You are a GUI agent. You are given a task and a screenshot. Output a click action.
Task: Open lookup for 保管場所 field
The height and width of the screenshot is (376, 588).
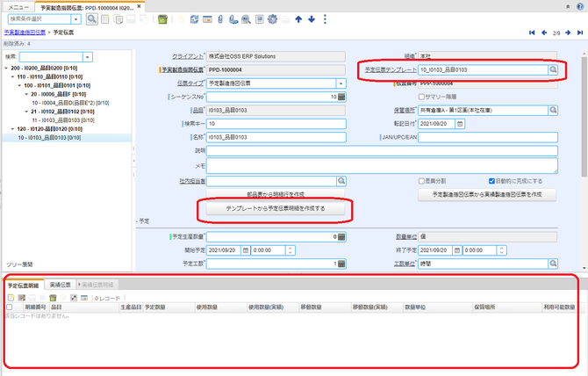pyautogui.click(x=553, y=111)
